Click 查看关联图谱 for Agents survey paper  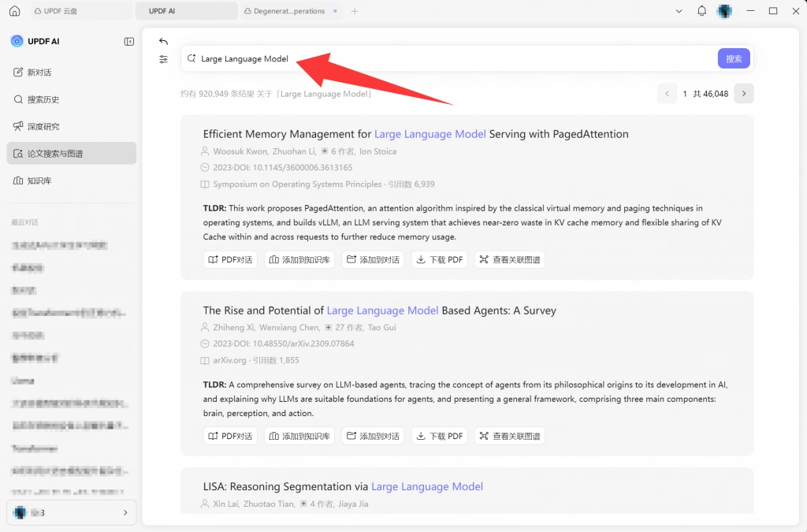pos(510,436)
